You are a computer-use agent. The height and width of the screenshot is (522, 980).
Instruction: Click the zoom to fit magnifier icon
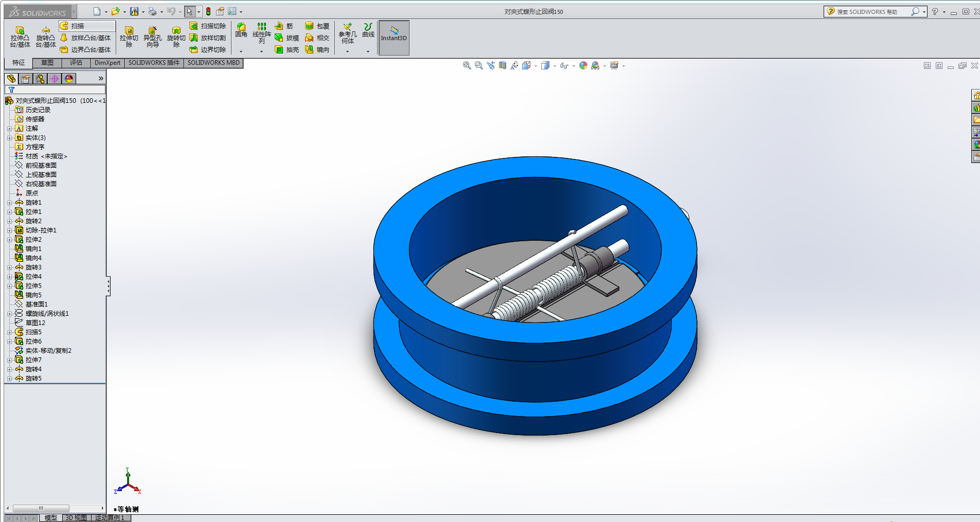coord(467,66)
